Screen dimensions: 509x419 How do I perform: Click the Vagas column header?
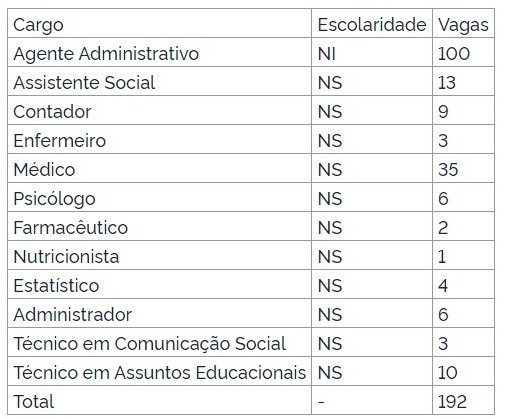coord(463,25)
